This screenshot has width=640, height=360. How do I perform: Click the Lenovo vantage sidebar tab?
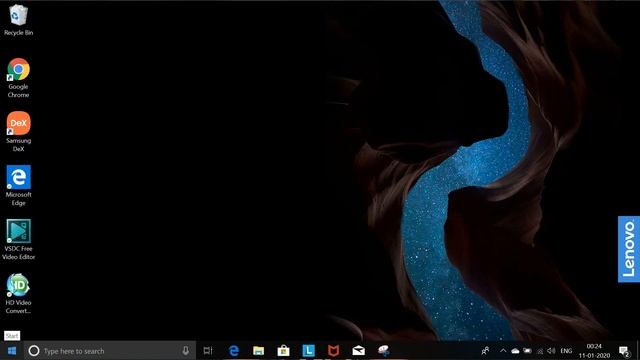(x=629, y=249)
